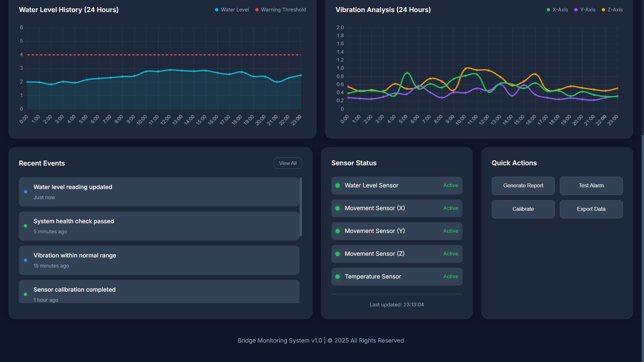Image resolution: width=644 pixels, height=362 pixels.
Task: Click the Warning Threshold red legend dot
Action: tap(257, 10)
